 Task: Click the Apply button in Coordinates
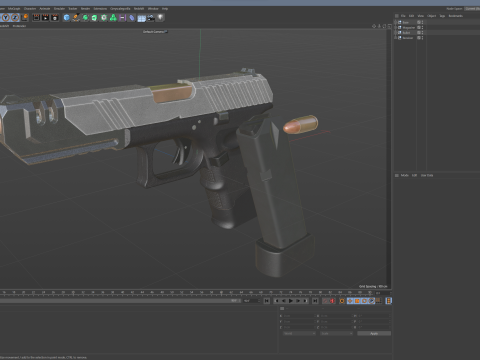374,333
